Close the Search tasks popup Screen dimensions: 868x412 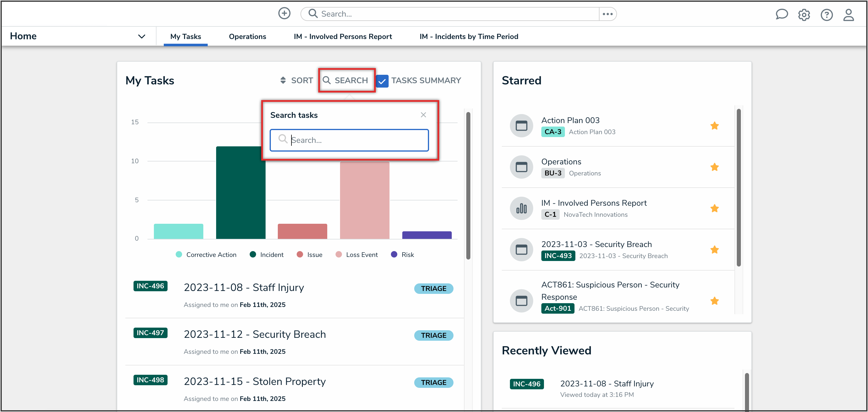click(423, 115)
